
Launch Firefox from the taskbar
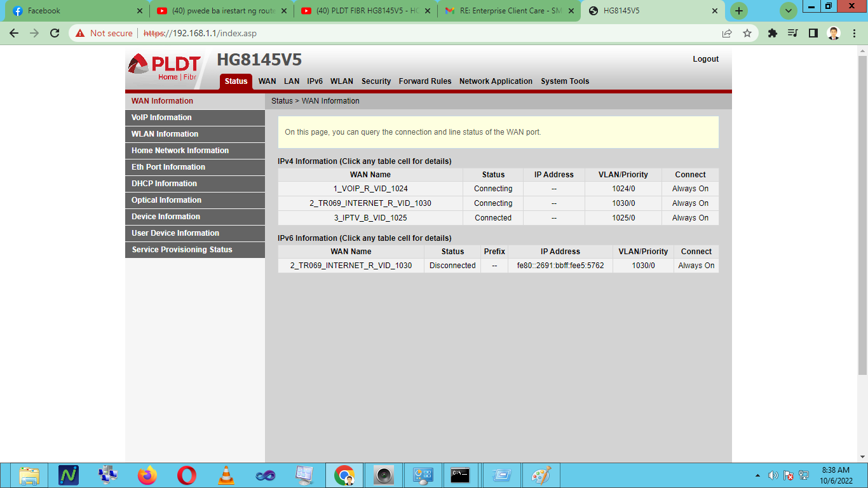(x=147, y=475)
